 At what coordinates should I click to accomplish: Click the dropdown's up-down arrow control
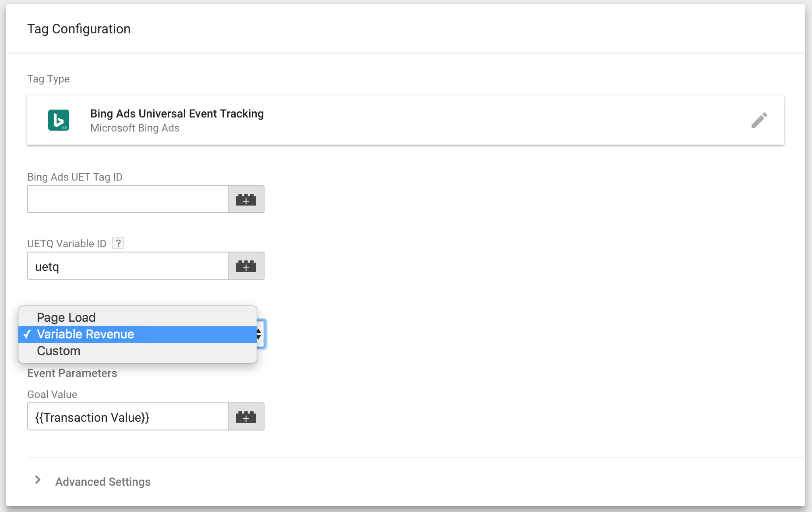(x=259, y=334)
